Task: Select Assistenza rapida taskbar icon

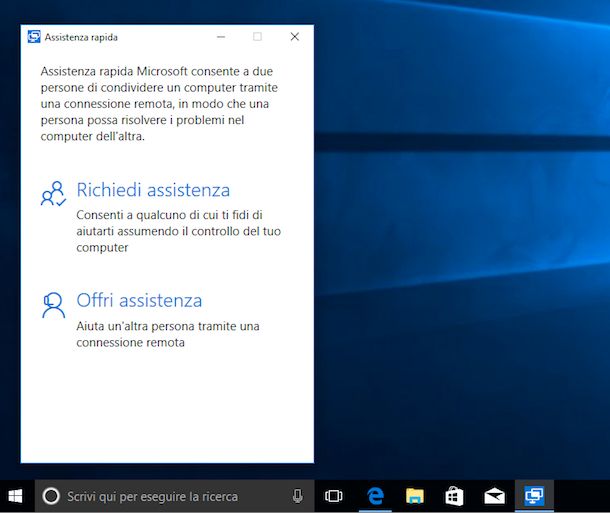Action: tap(534, 496)
